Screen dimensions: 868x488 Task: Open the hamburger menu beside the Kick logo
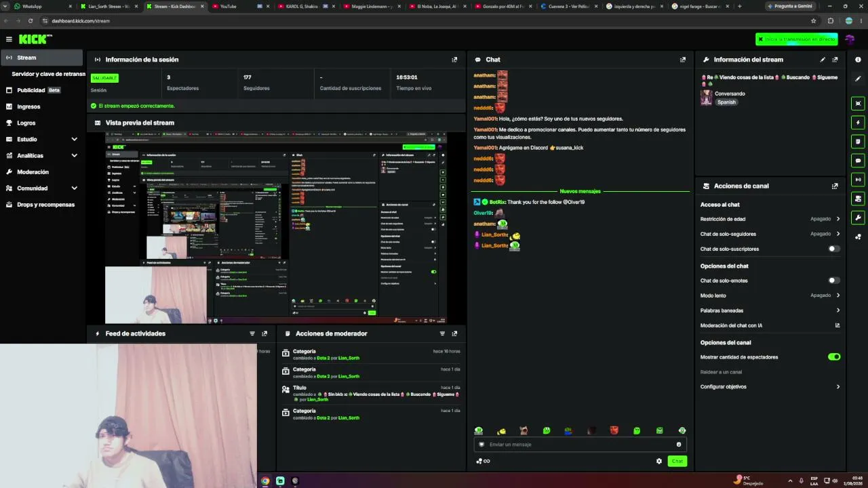point(9,39)
